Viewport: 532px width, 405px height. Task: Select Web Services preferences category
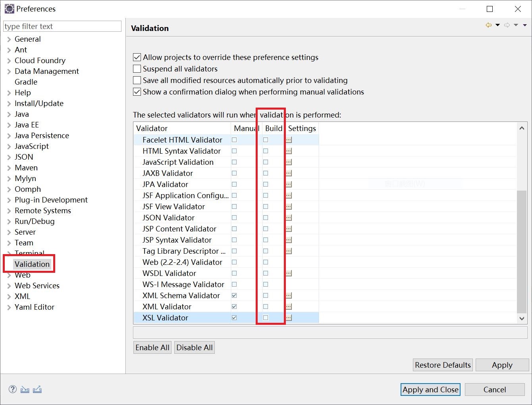coord(37,285)
